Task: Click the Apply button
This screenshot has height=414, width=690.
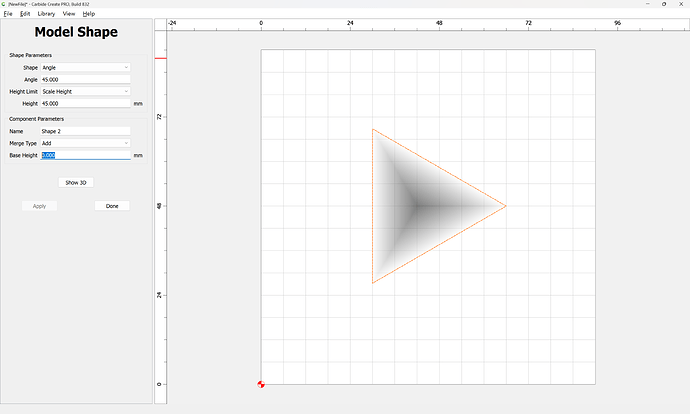Action: click(x=39, y=206)
